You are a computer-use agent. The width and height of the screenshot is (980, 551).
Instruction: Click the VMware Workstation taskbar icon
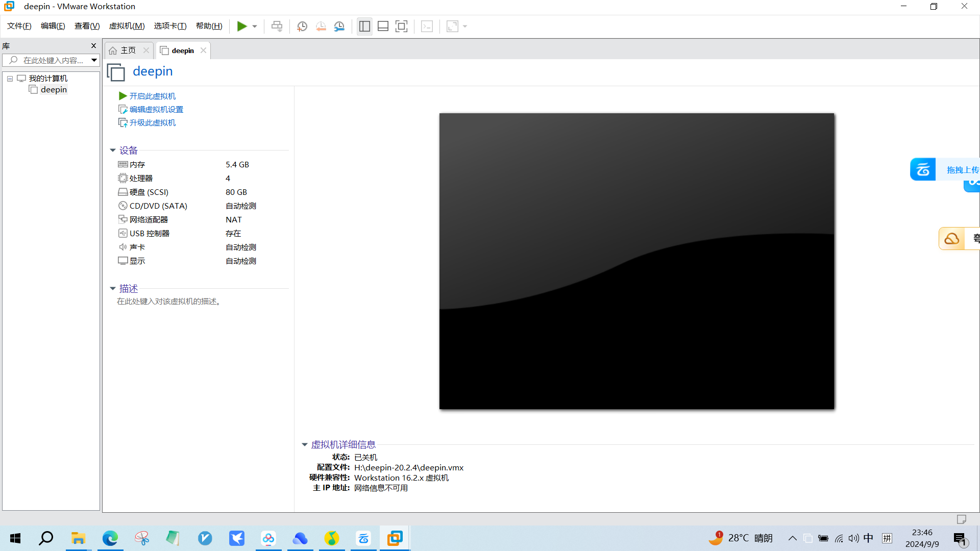point(395,538)
